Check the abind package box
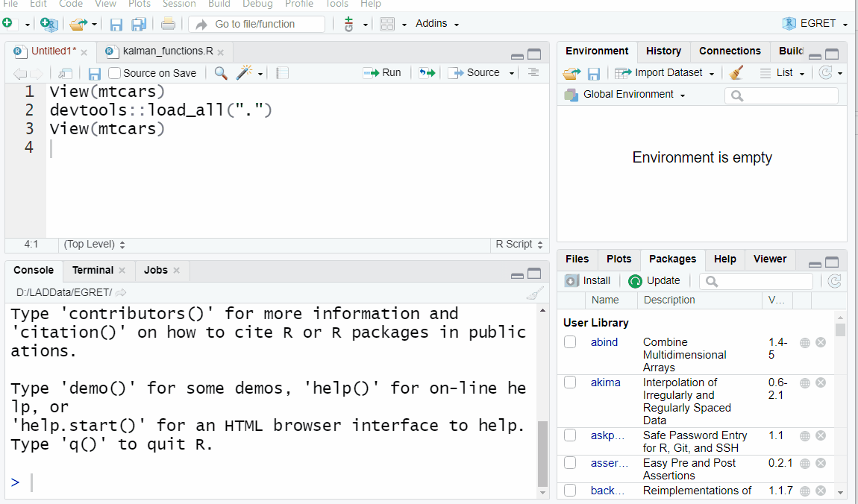Viewport: 858px width, 504px height. point(570,342)
